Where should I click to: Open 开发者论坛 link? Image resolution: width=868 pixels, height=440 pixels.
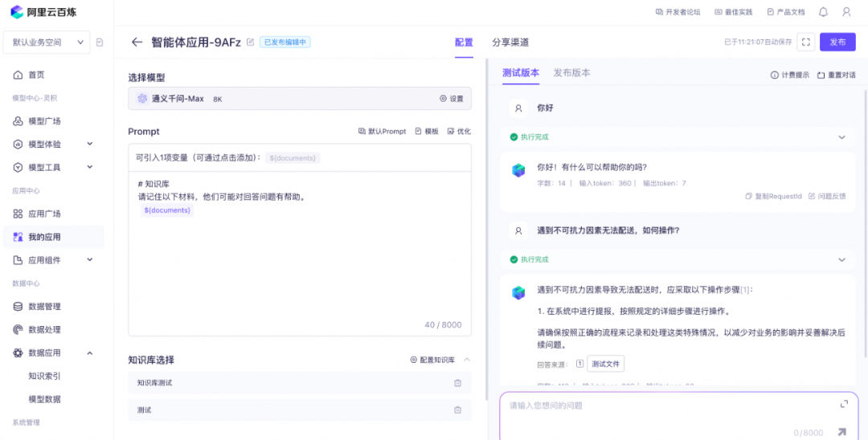click(678, 11)
